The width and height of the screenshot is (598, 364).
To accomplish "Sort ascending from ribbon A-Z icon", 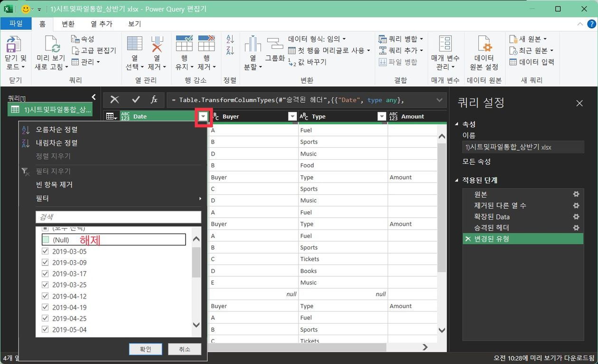I will point(230,39).
